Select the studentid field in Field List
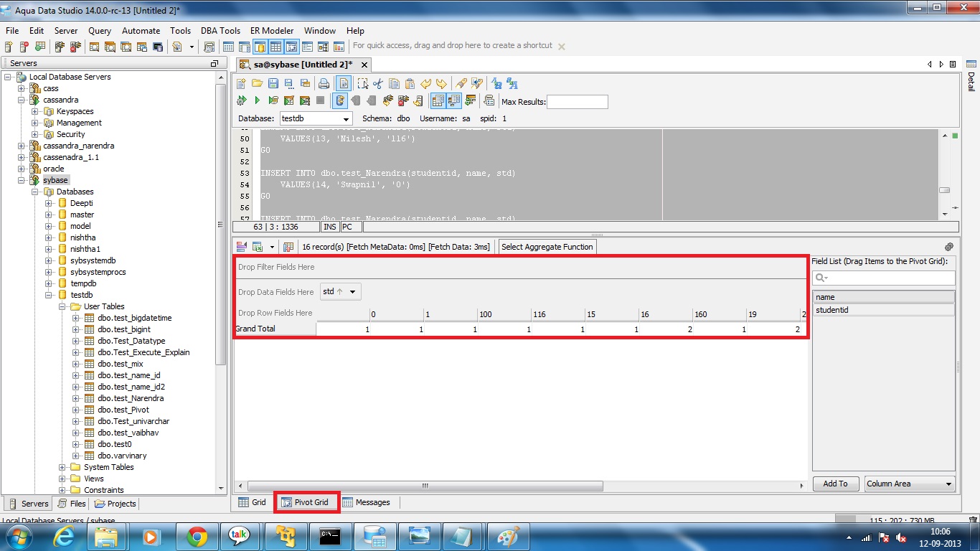This screenshot has width=980, height=551. pos(884,310)
